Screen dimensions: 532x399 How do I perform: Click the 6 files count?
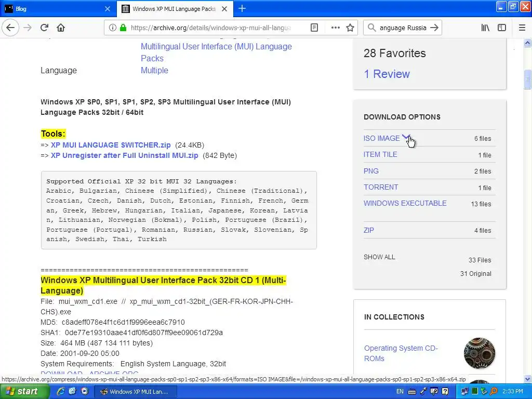(x=483, y=138)
